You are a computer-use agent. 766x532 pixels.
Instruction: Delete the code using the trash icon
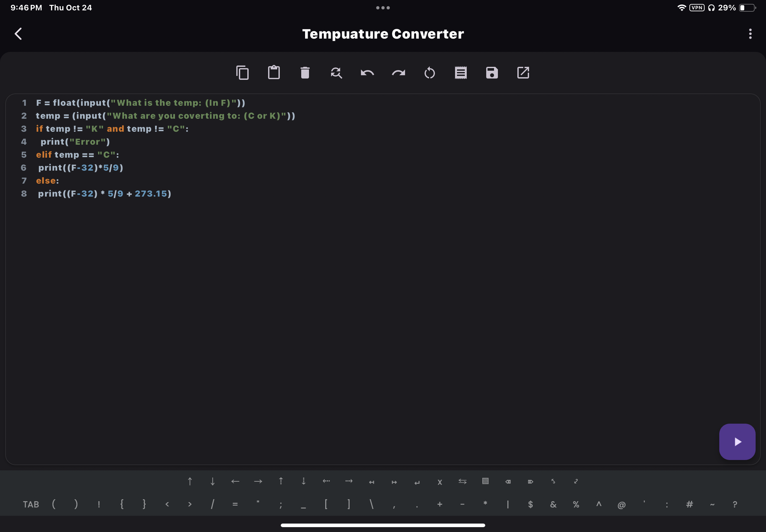pyautogui.click(x=305, y=73)
